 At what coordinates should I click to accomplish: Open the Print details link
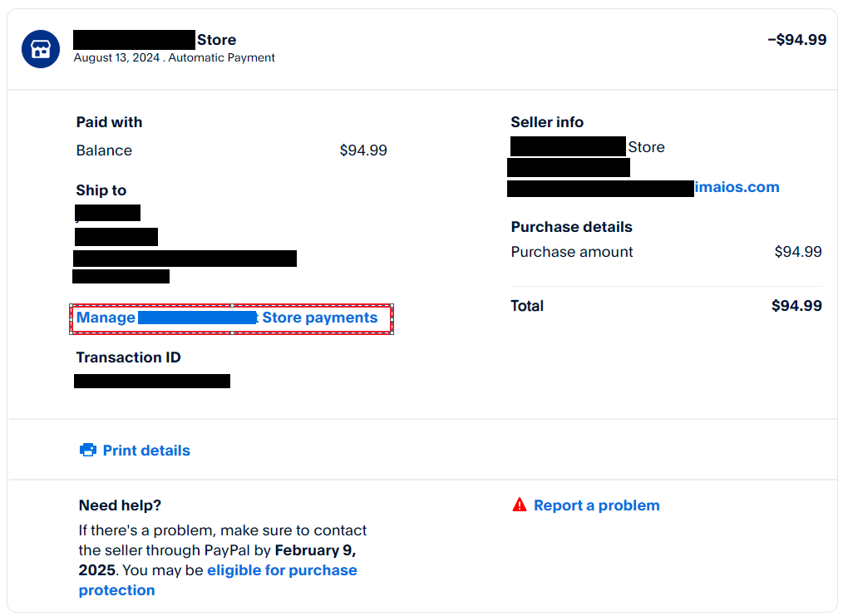[x=146, y=451]
